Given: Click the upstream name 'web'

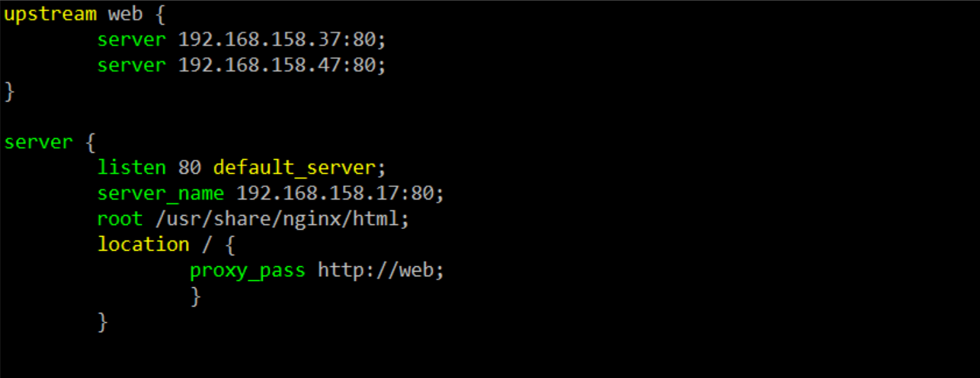Looking at the screenshot, I should [x=126, y=16].
